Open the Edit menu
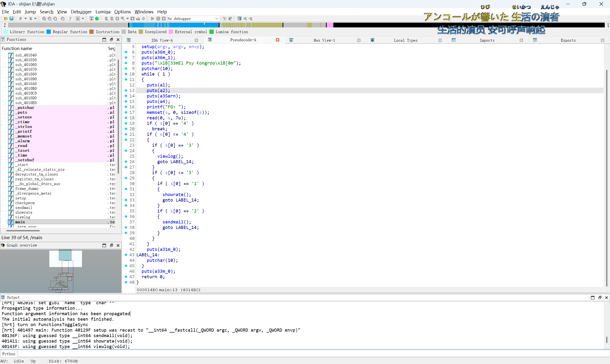This screenshot has height=364, width=610. (17, 11)
